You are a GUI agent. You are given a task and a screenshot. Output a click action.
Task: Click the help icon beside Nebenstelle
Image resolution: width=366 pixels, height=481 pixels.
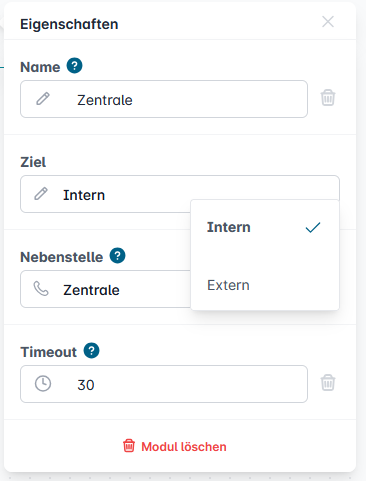click(117, 256)
